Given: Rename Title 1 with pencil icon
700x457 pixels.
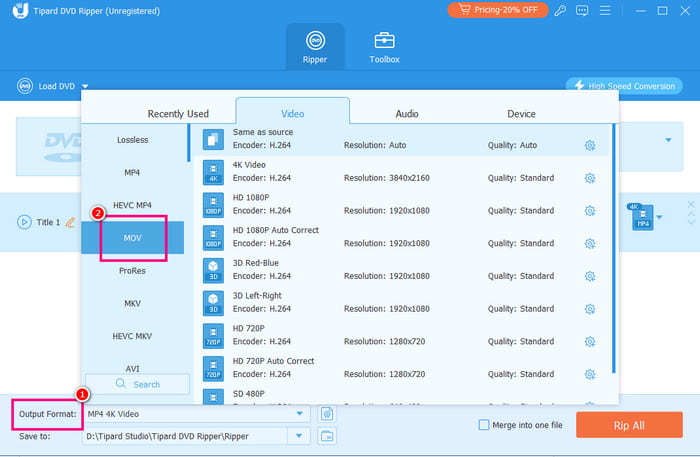Looking at the screenshot, I should coord(70,222).
